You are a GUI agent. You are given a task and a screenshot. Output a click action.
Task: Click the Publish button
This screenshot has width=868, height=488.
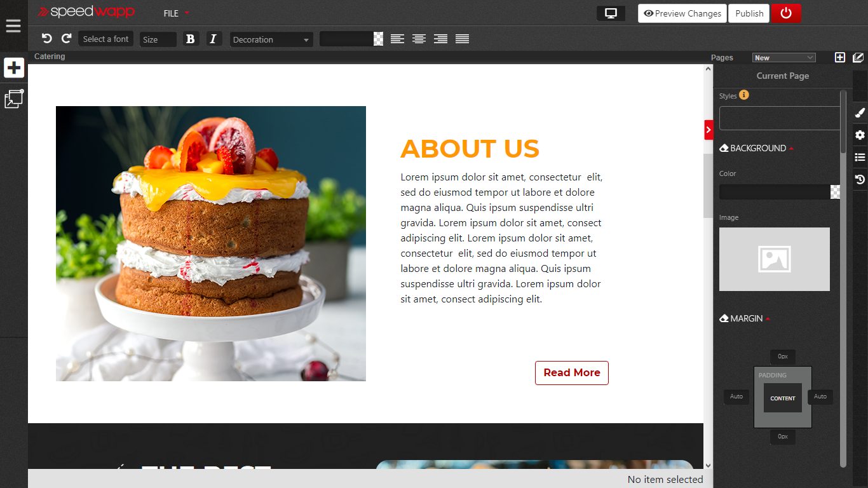(x=749, y=13)
